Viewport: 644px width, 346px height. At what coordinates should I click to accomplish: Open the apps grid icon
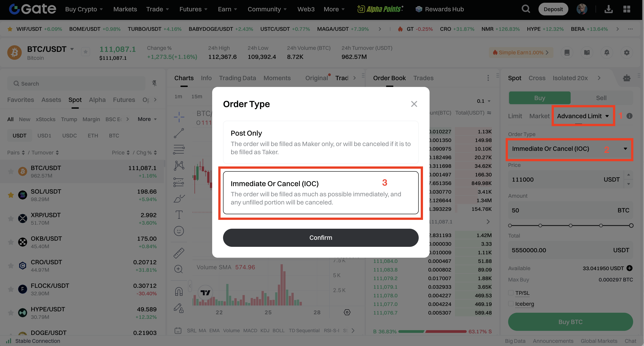tap(627, 9)
